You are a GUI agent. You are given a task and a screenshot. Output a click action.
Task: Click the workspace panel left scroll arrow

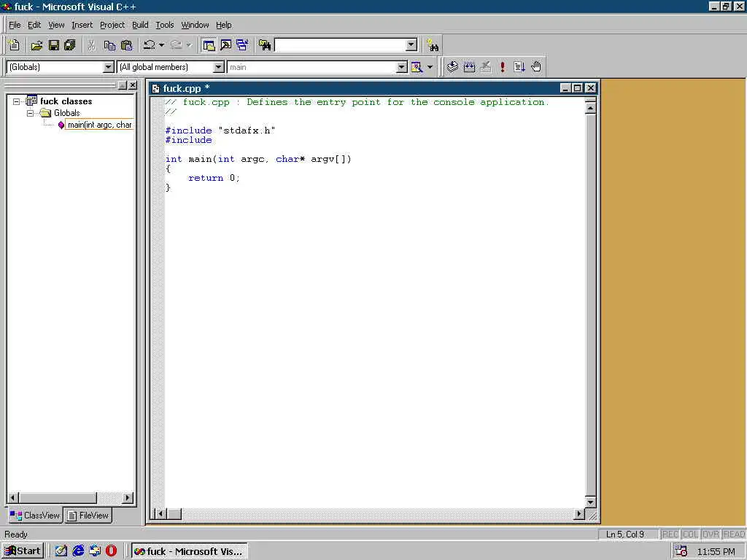coord(13,498)
